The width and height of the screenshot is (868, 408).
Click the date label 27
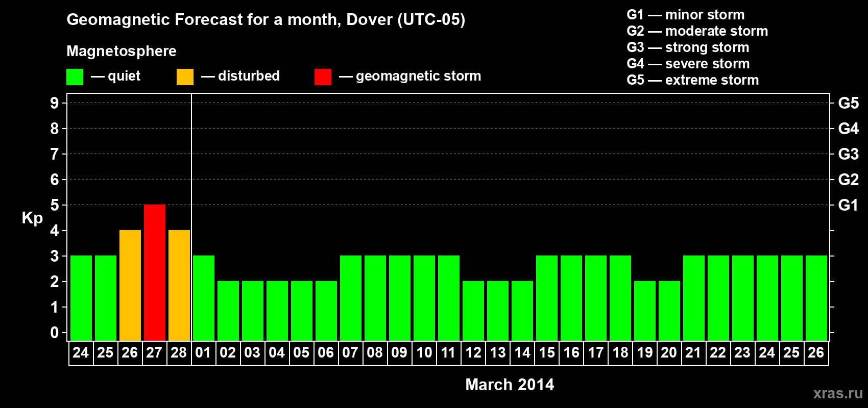click(154, 353)
